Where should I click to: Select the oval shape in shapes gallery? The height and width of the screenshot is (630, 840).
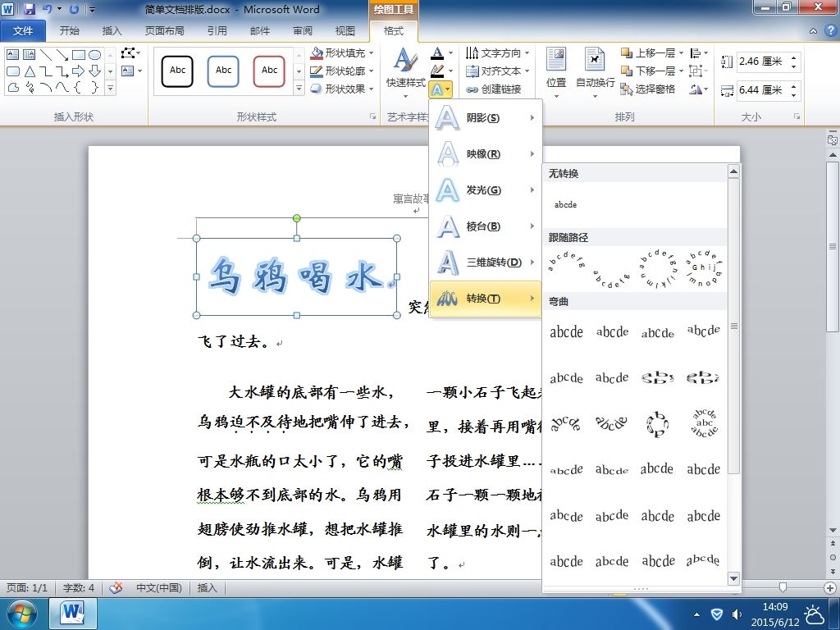95,55
